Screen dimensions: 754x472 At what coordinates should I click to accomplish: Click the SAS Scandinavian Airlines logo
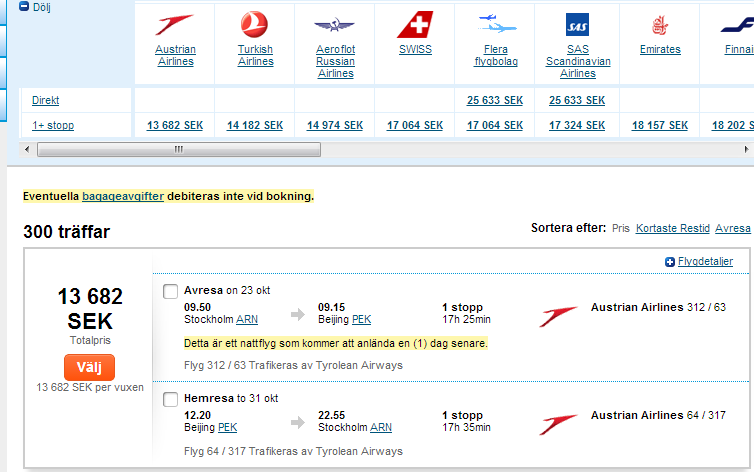(x=577, y=24)
